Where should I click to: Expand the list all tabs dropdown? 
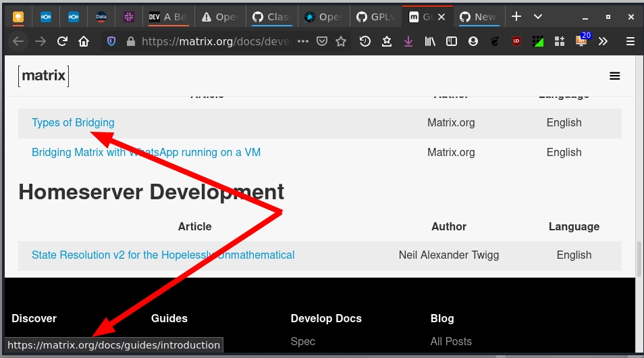click(x=538, y=17)
